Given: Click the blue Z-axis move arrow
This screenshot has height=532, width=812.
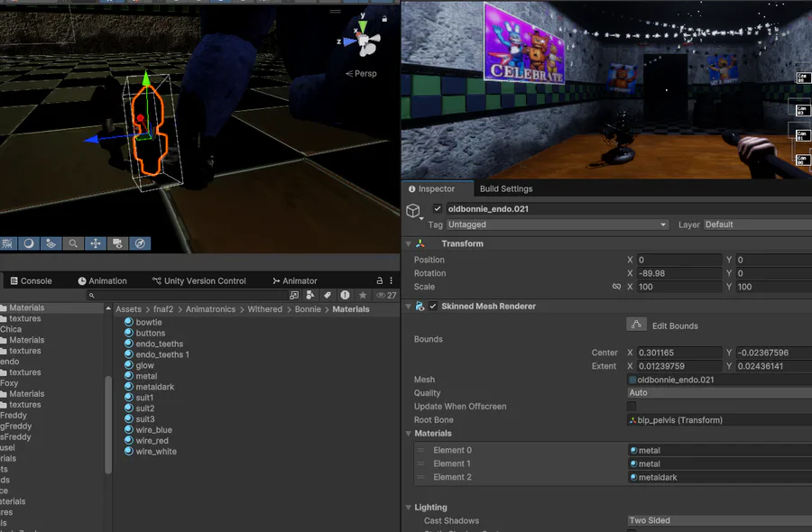Looking at the screenshot, I should (92, 139).
